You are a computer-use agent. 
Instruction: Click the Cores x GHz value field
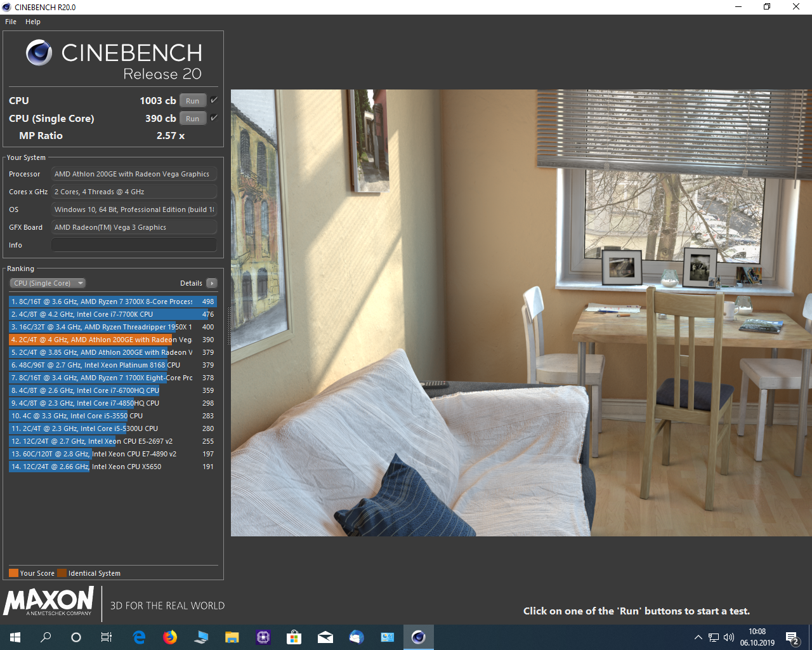(x=134, y=192)
